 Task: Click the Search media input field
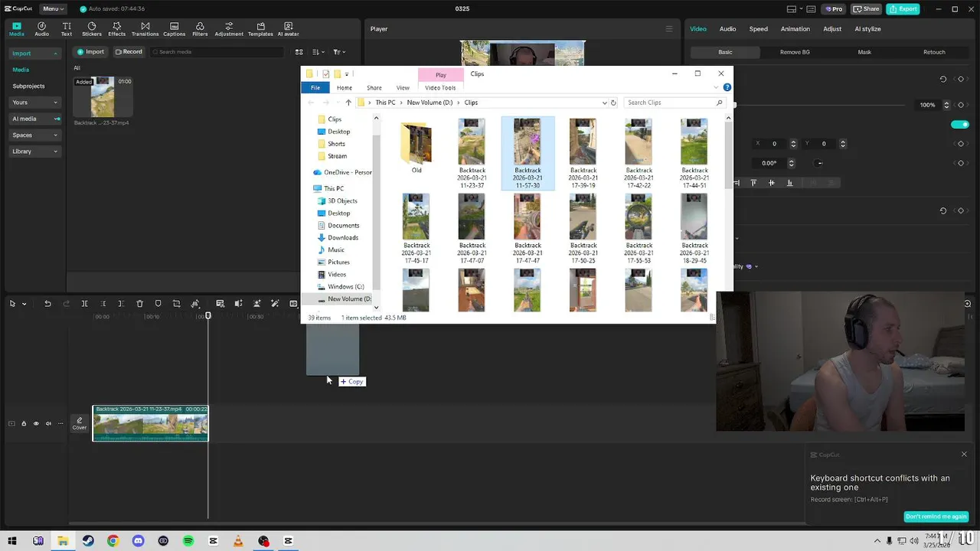pyautogui.click(x=217, y=52)
